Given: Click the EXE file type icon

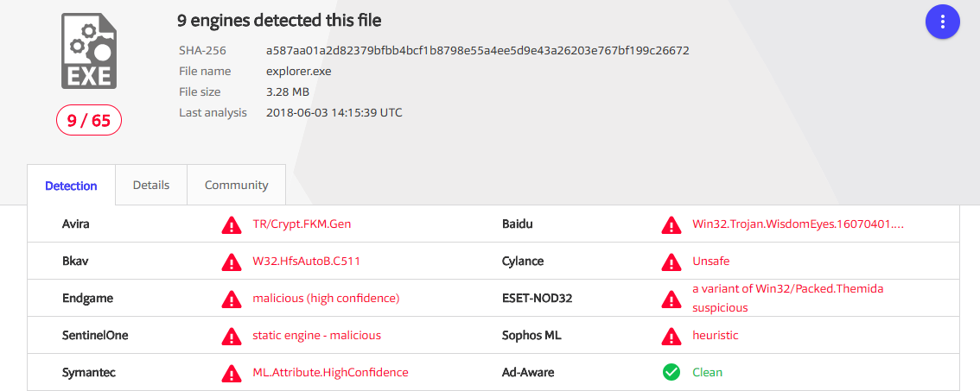Looking at the screenshot, I should (x=89, y=51).
